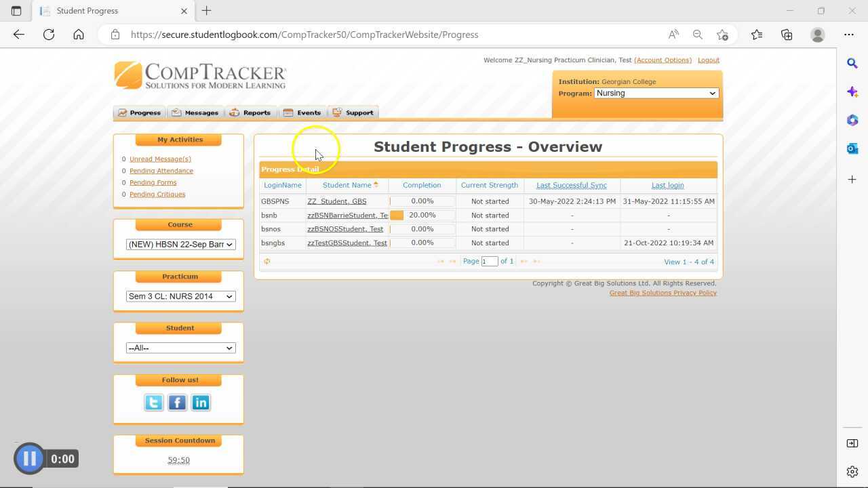Change the Program dropdown from Nursing
The width and height of the screenshot is (868, 488).
[654, 93]
